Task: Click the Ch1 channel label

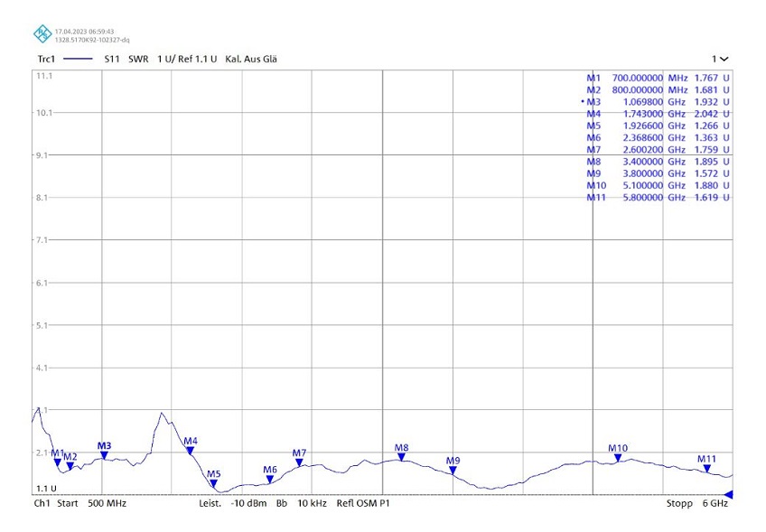Action: pyautogui.click(x=42, y=503)
